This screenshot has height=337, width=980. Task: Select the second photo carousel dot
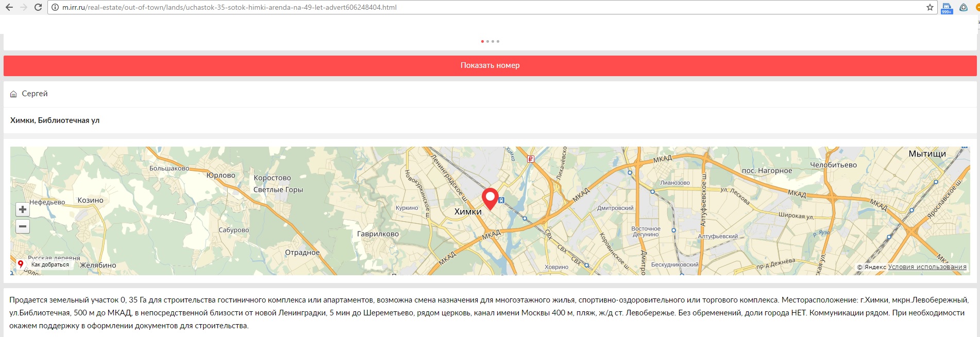pyautogui.click(x=487, y=41)
